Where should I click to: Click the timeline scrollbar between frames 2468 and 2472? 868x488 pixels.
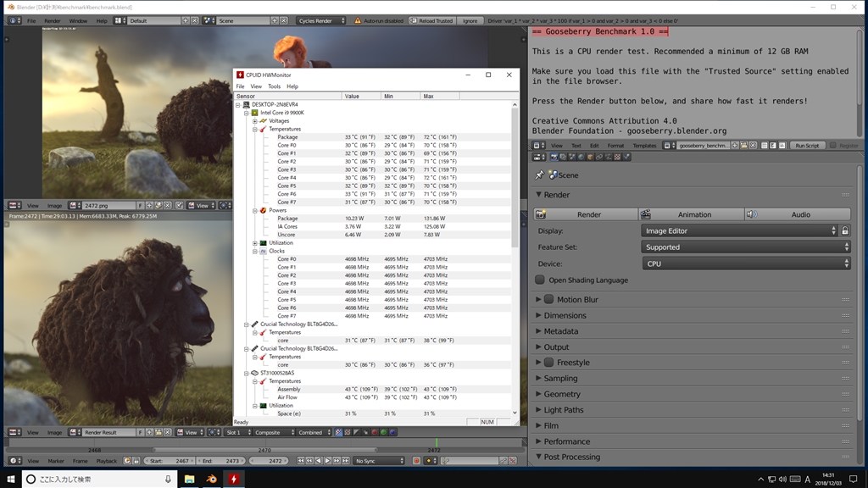pos(263,450)
